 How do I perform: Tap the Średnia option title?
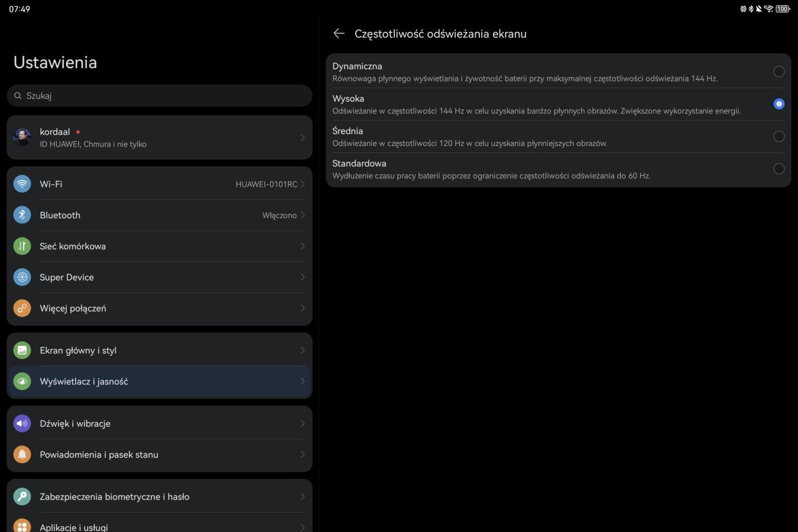click(348, 131)
